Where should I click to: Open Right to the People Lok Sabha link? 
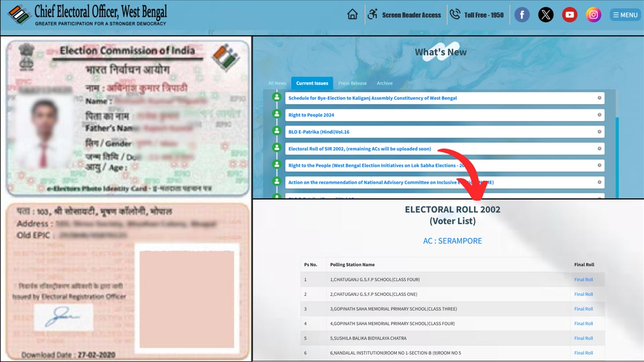pos(376,166)
